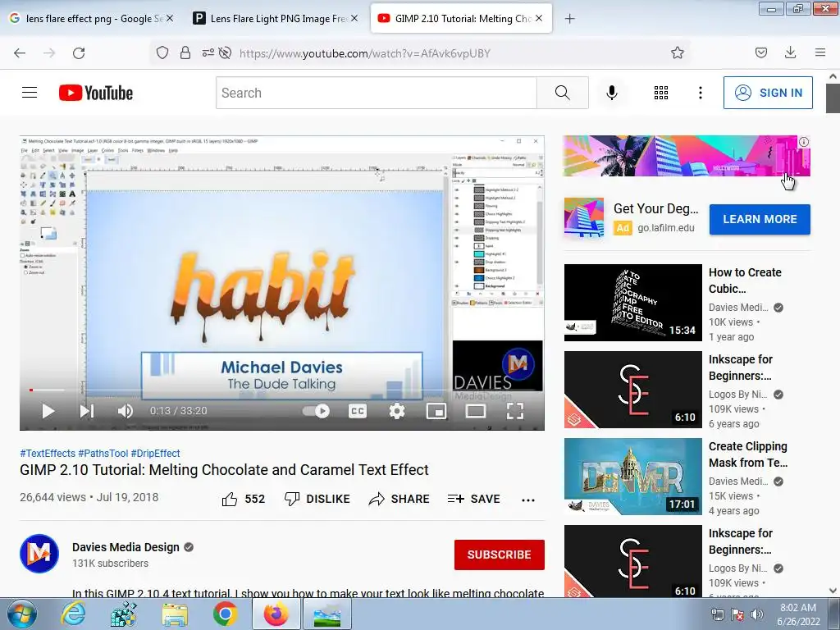Save the video to a playlist
Viewport: 840px width, 630px height.
click(473, 499)
